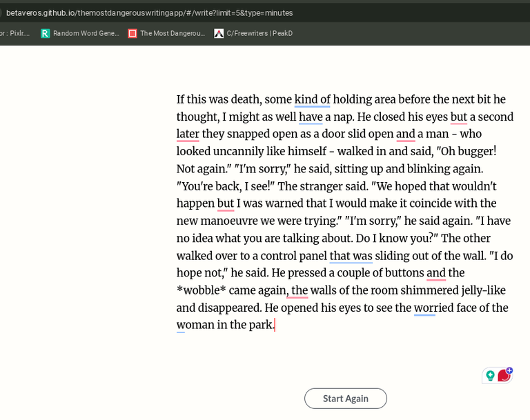Click the phrase "Oh bugger!" in the text
Viewport: 530px width, 420px height.
tap(468, 151)
